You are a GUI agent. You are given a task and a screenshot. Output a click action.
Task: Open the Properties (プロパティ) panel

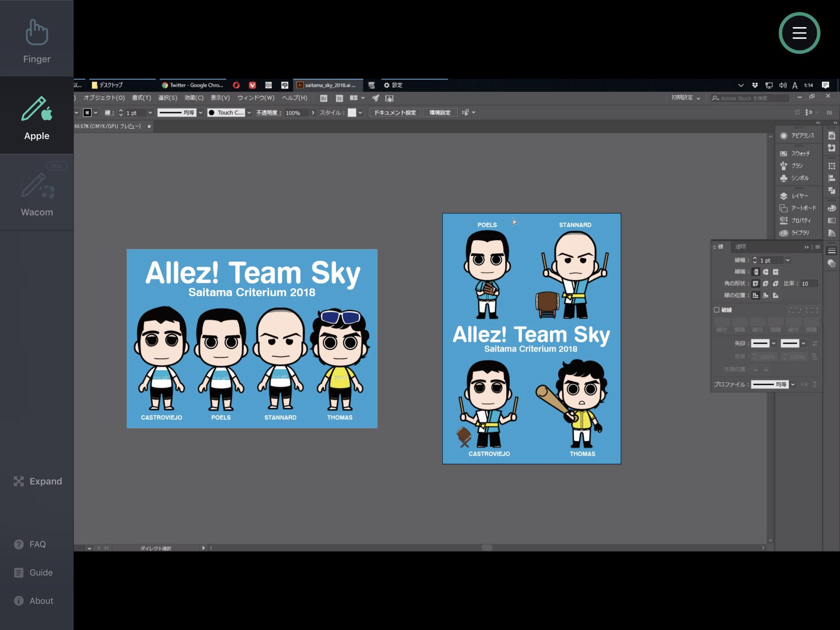pyautogui.click(x=796, y=220)
